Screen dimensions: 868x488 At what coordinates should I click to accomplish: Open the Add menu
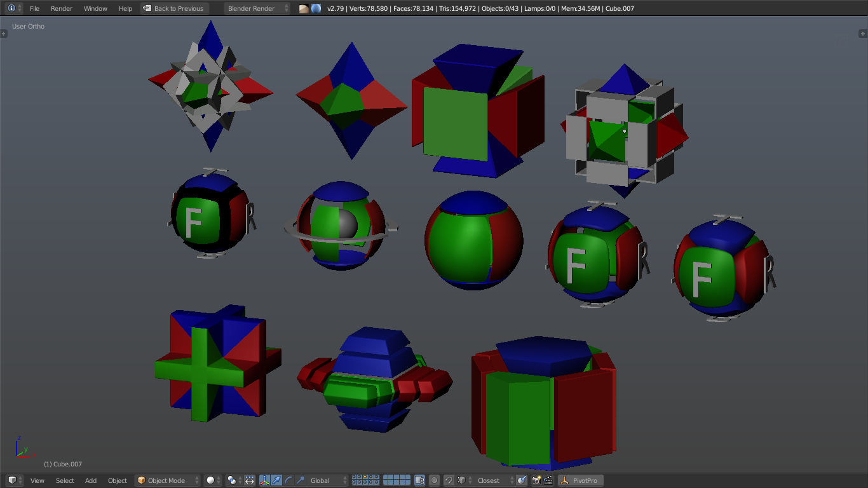(91, 480)
